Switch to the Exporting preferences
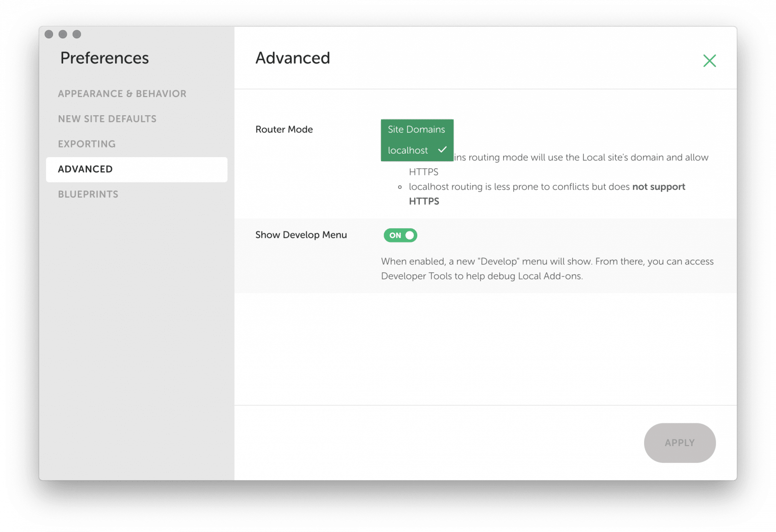Image resolution: width=776 pixels, height=532 pixels. pos(87,144)
